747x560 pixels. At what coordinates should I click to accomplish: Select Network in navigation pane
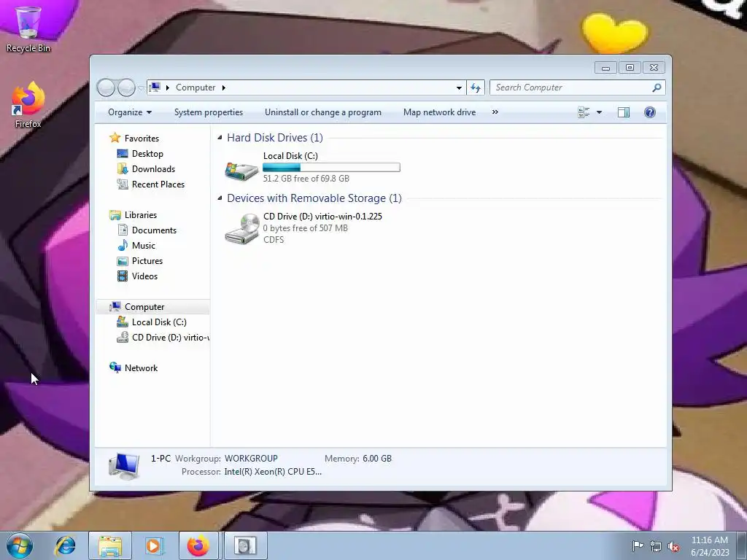(141, 368)
